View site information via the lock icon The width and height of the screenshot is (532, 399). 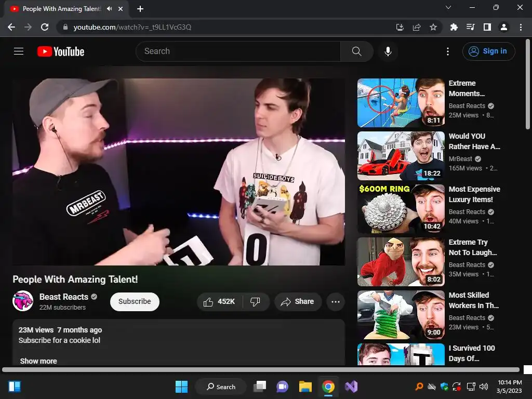coord(65,27)
